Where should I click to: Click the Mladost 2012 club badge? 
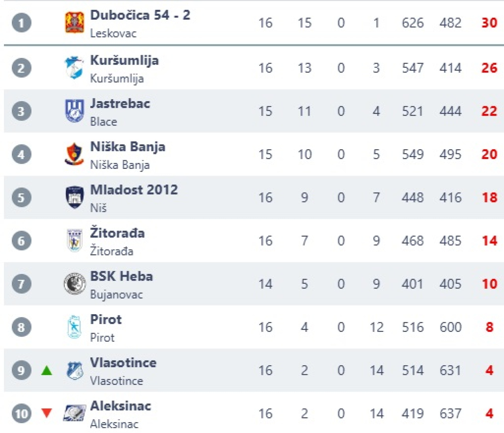[74, 197]
